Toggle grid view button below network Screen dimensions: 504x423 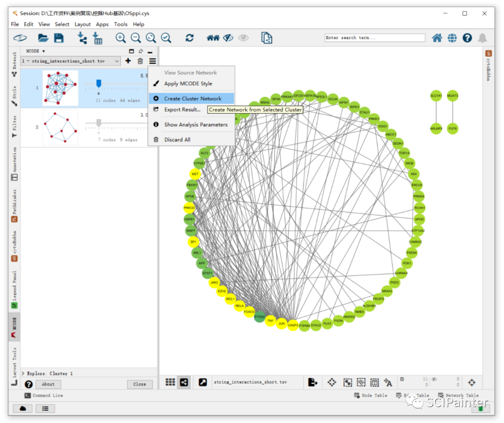pyautogui.click(x=170, y=382)
